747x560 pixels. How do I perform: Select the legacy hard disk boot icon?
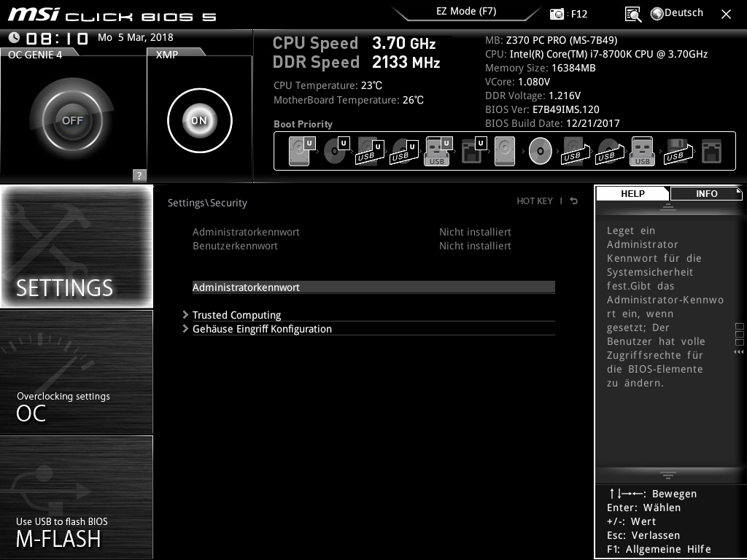click(505, 151)
